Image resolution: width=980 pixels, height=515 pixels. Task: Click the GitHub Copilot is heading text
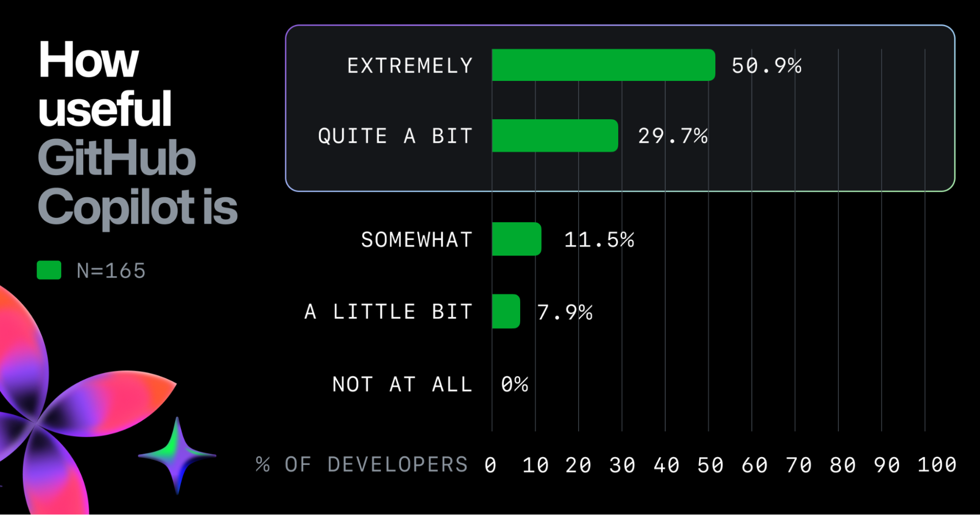pos(137,182)
